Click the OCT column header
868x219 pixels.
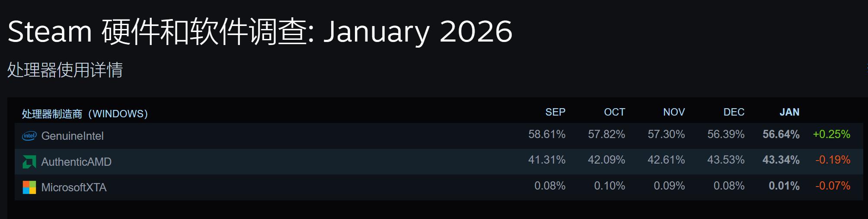[614, 112]
